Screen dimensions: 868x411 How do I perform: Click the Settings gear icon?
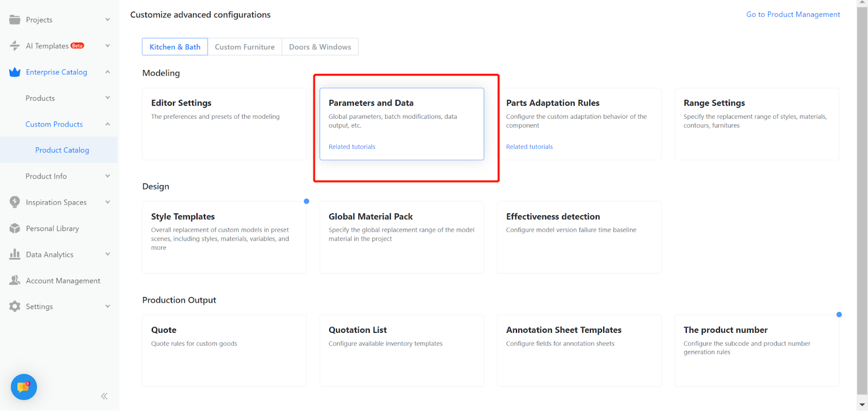(15, 306)
